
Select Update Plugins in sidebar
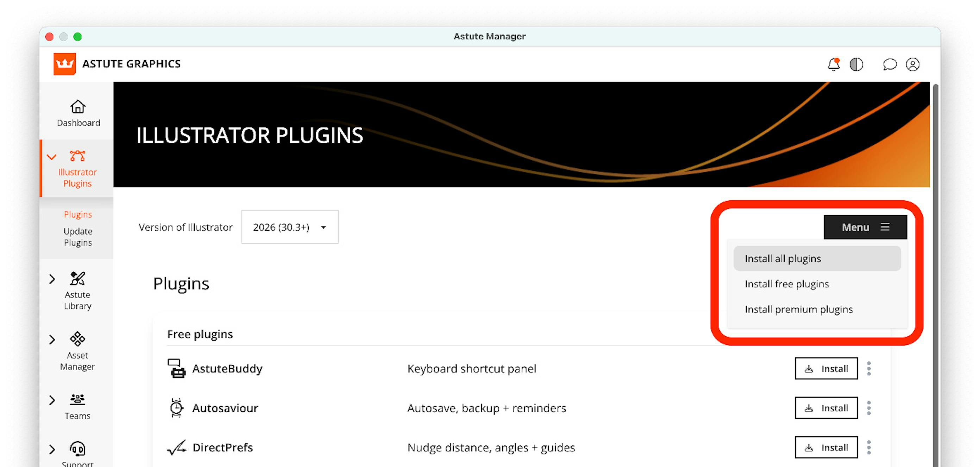(77, 237)
